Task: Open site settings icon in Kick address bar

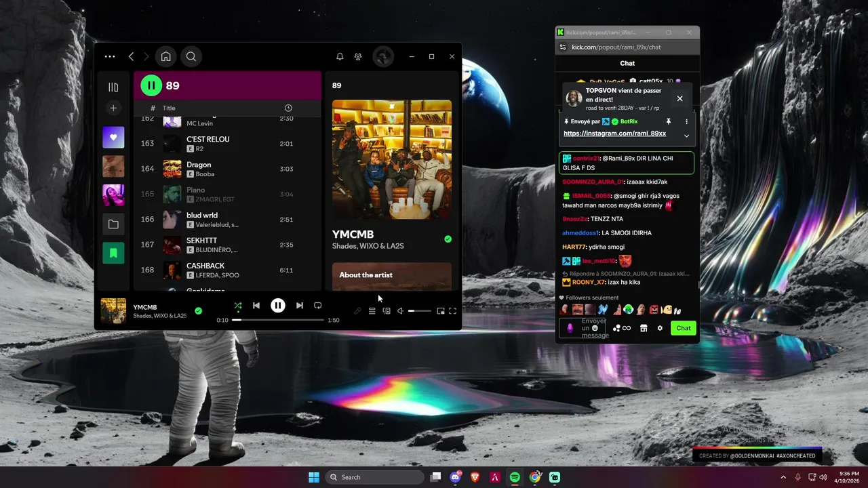Action: tap(562, 47)
